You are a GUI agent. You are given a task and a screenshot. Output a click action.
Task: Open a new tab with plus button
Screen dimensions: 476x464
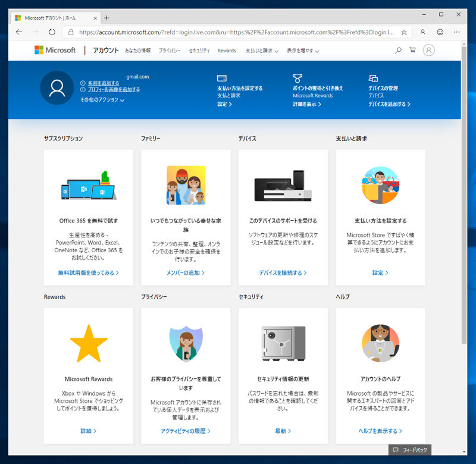click(107, 18)
